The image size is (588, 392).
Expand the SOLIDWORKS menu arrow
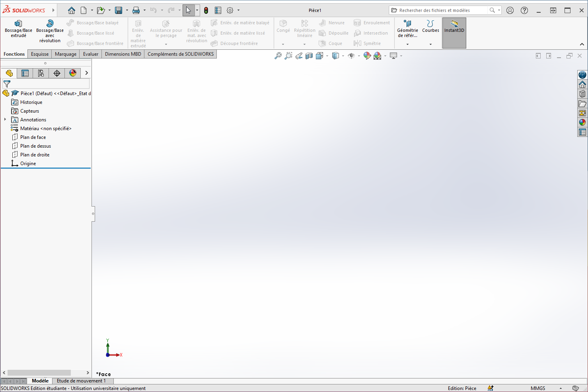pos(53,10)
